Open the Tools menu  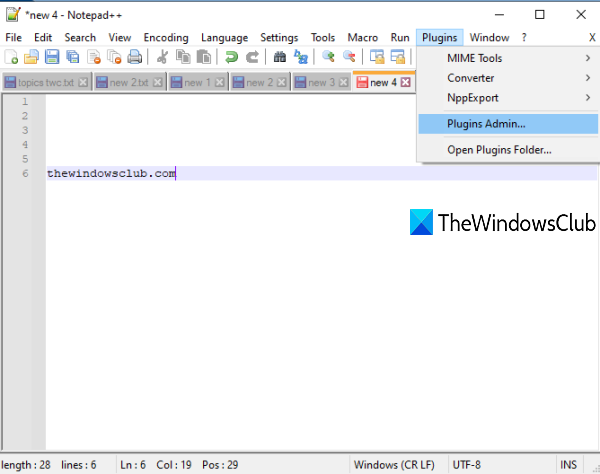point(323,37)
